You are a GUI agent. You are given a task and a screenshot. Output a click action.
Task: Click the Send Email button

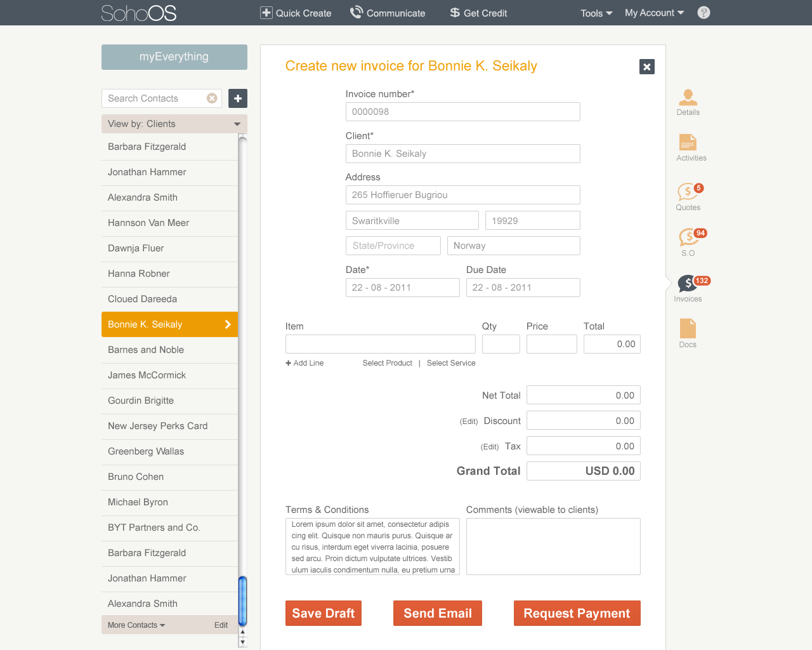(x=438, y=613)
